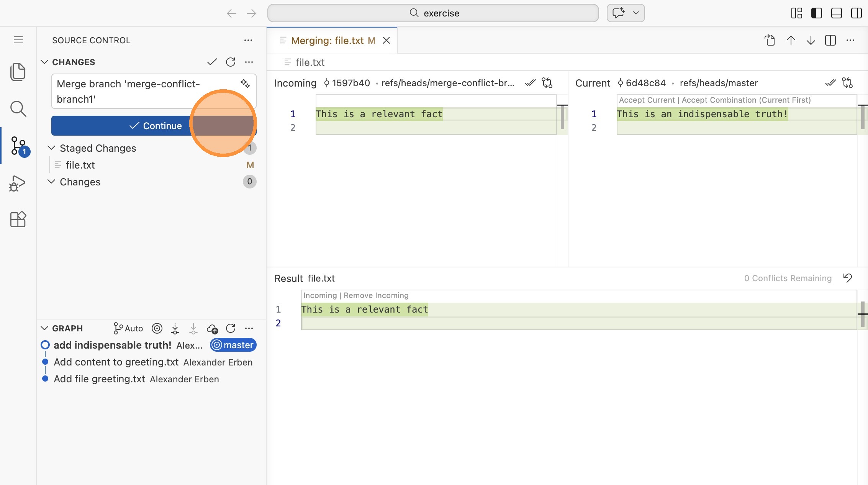Collapse the Staged Changes group
This screenshot has width=868, height=485.
51,148
